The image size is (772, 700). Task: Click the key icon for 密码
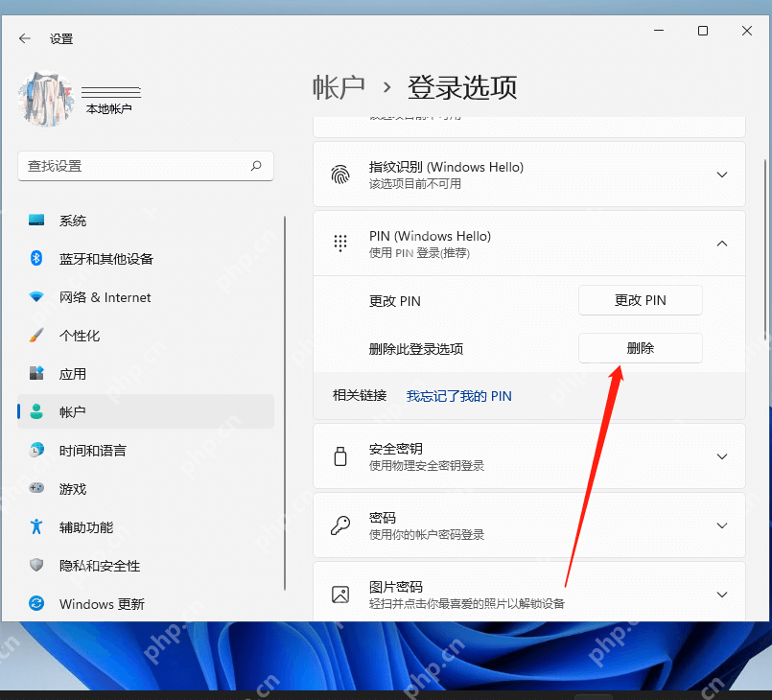[x=340, y=525]
